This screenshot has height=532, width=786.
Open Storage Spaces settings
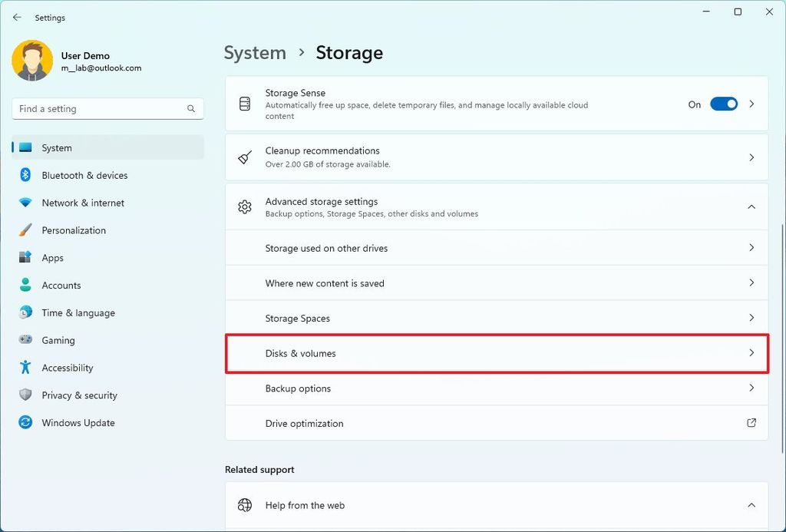tap(496, 319)
